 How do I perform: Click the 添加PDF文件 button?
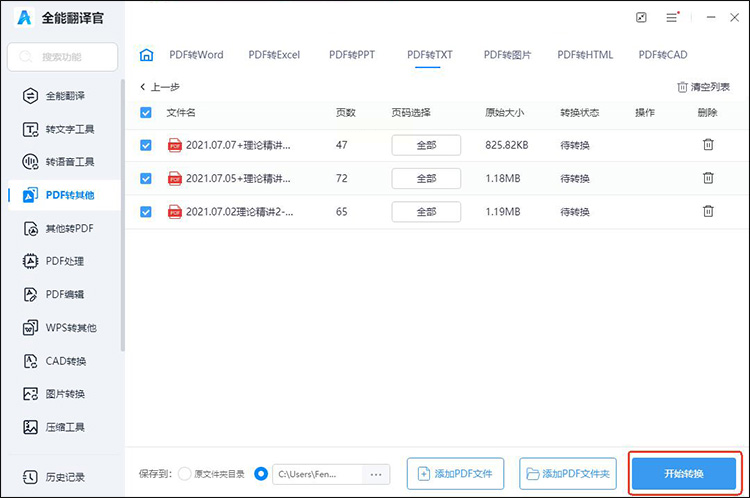click(x=455, y=474)
